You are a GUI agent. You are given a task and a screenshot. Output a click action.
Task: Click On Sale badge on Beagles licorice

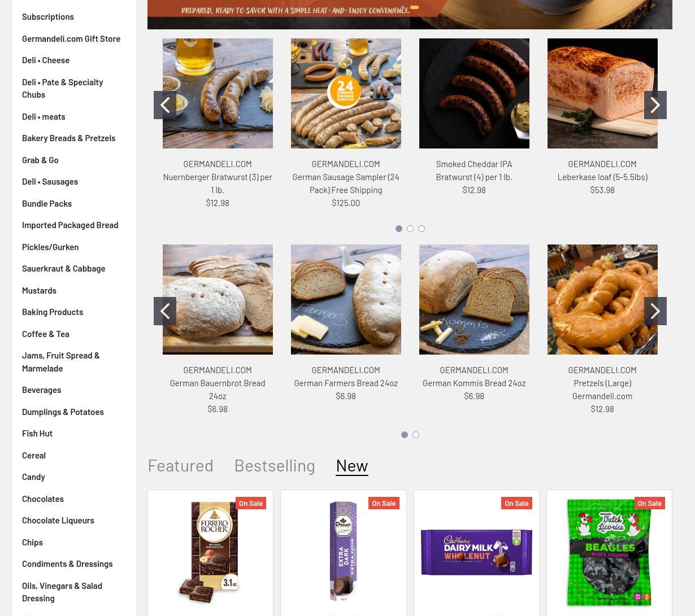[649, 503]
